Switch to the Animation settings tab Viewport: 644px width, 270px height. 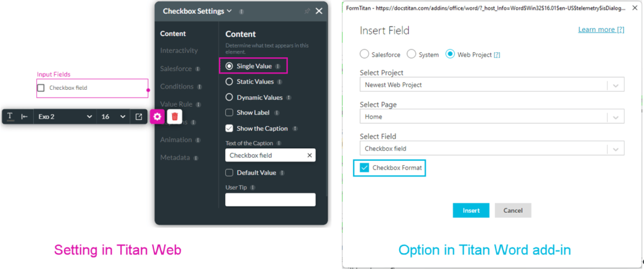tap(176, 139)
